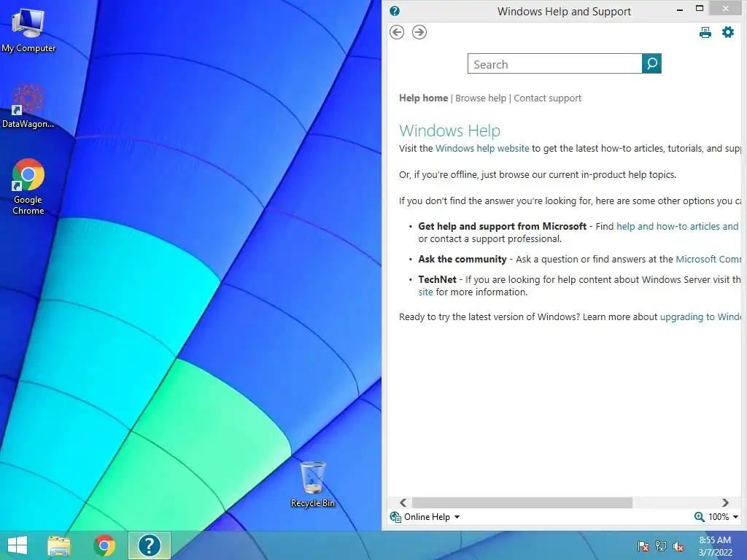Launch Chrome from the taskbar
The width and height of the screenshot is (747, 560).
pyautogui.click(x=104, y=545)
